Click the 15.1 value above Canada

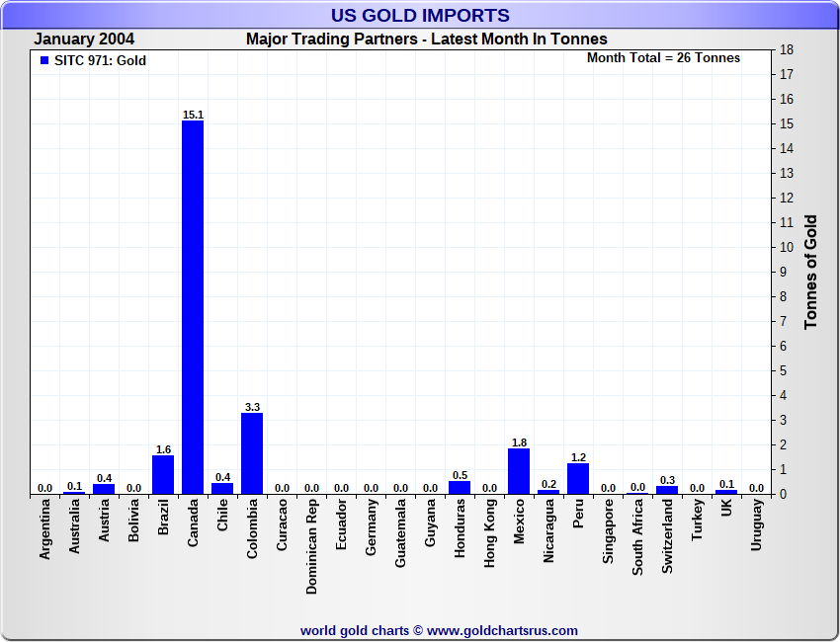[193, 115]
